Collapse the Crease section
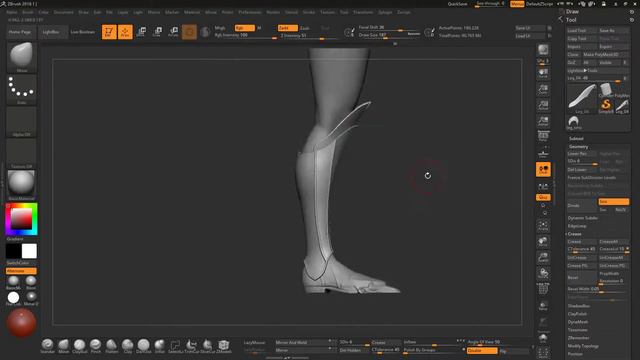 [574, 234]
